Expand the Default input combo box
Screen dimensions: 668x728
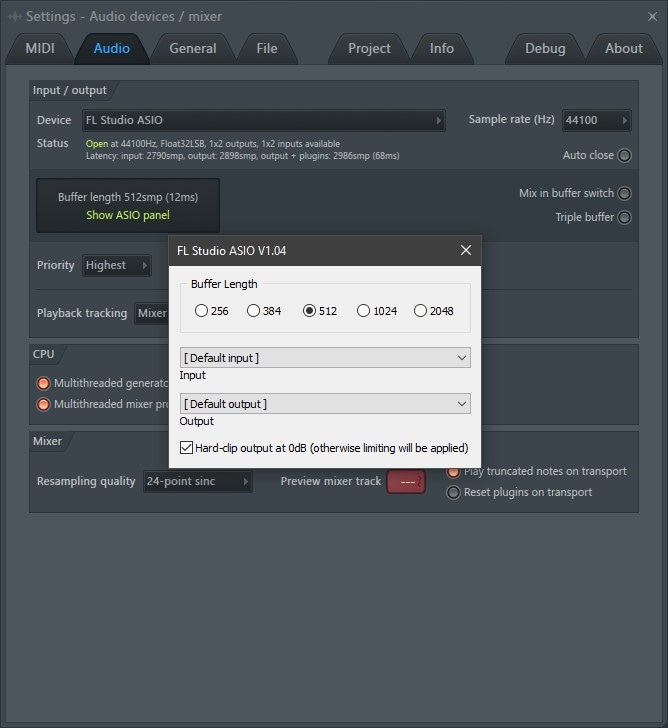pos(325,358)
